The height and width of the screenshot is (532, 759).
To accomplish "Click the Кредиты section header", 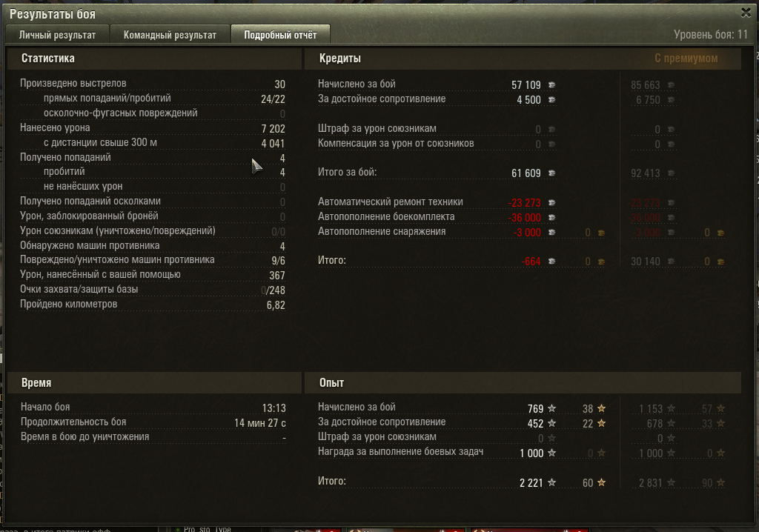I will click(x=339, y=58).
